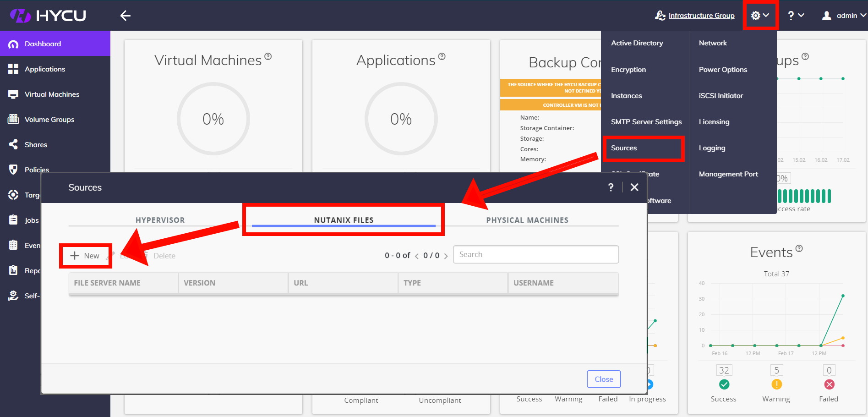Click the Jobs clipboard icon
Screen dimensions: 868x417
(x=13, y=220)
